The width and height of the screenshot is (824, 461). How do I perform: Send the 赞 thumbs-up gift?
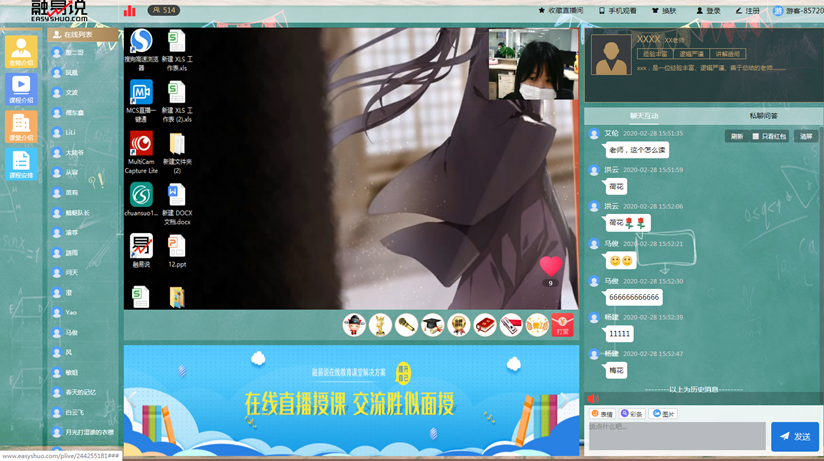click(537, 325)
